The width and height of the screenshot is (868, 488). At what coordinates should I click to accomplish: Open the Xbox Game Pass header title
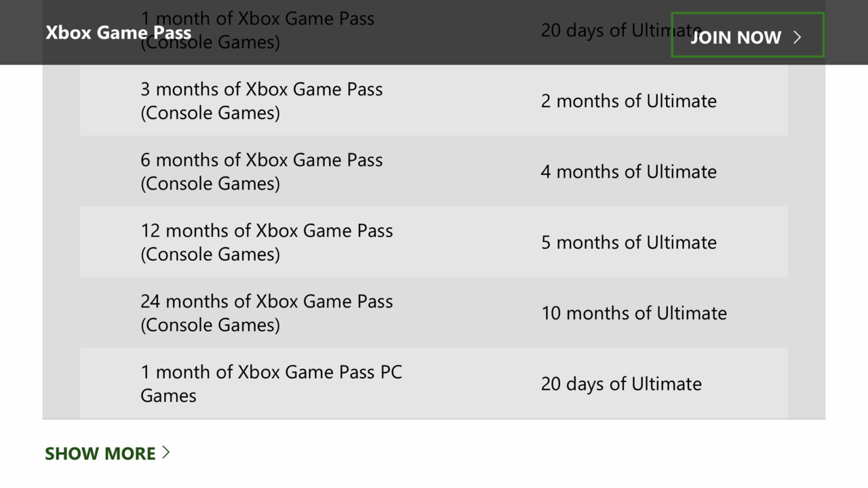coord(118,33)
